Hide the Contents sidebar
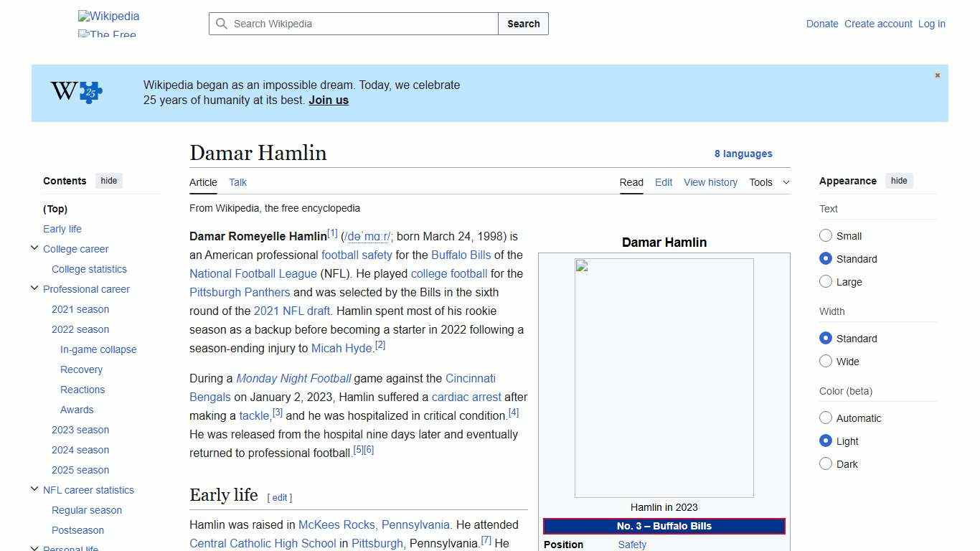Viewport: 980px width, 551px height. click(x=108, y=181)
